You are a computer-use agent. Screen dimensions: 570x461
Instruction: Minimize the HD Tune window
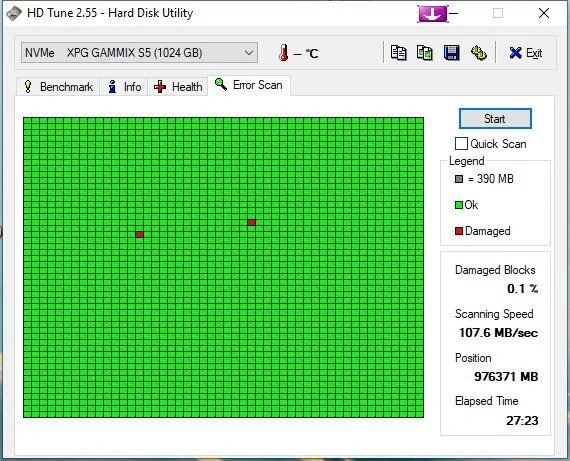point(454,14)
